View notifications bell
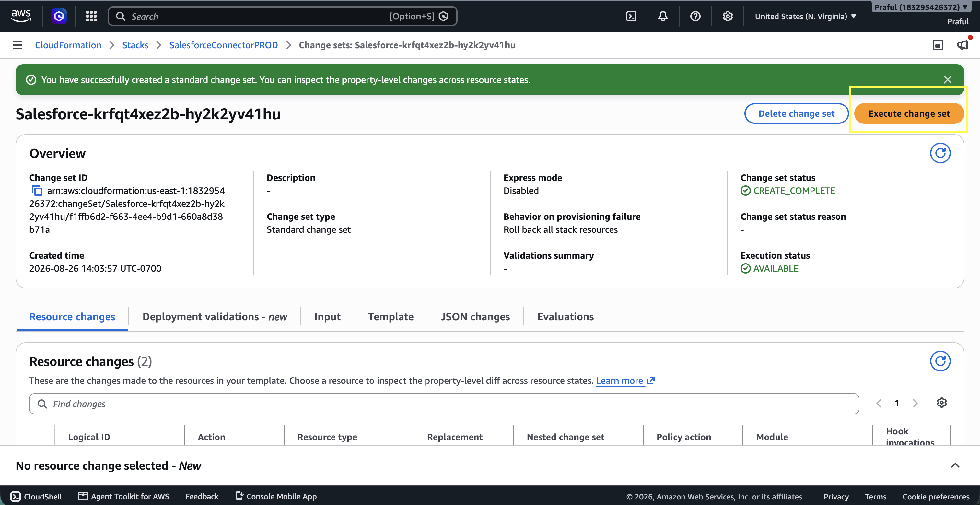Image resolution: width=980 pixels, height=505 pixels. coord(663,16)
